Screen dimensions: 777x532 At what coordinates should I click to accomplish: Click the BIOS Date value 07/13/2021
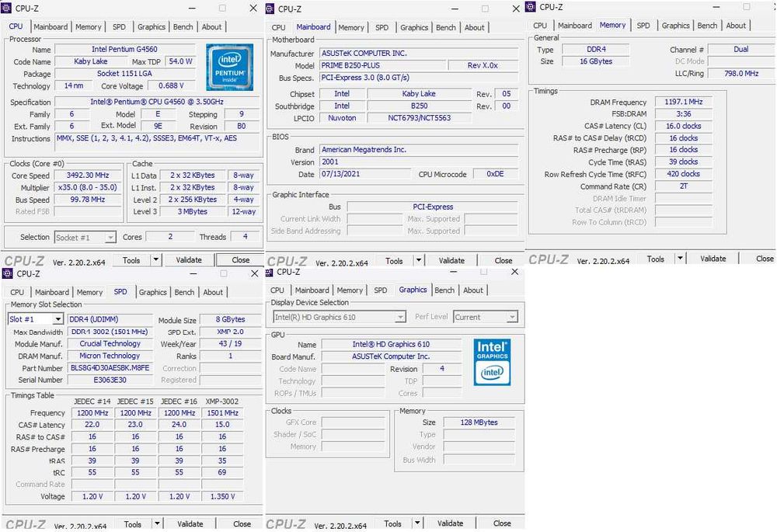point(364,174)
